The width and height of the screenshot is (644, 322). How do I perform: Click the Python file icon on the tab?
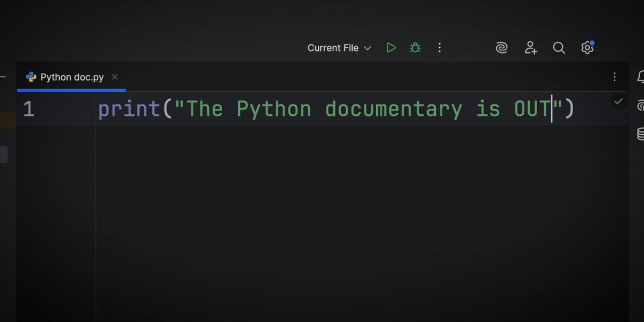[31, 77]
